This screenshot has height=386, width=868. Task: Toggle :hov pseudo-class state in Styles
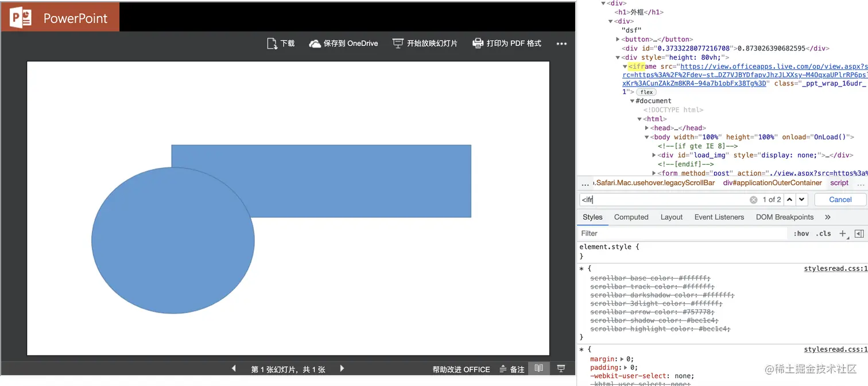pyautogui.click(x=801, y=233)
